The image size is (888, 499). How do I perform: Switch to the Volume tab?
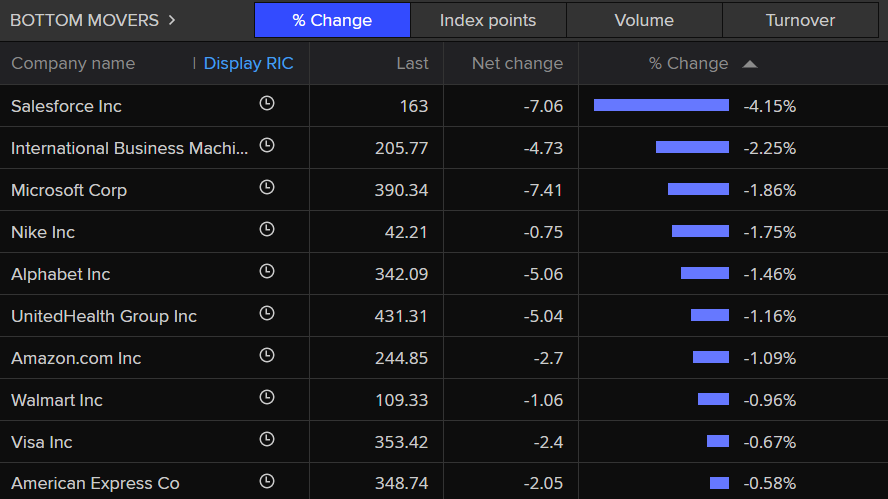click(x=644, y=20)
